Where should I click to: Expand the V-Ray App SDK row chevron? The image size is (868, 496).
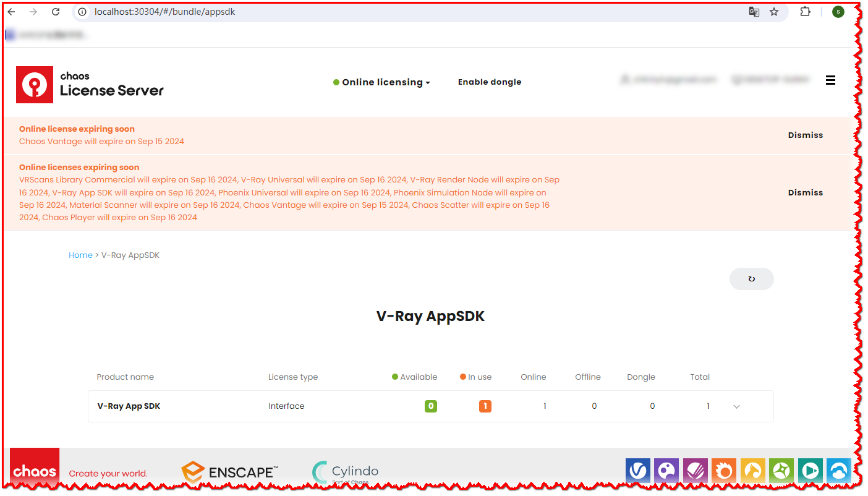[x=736, y=407]
